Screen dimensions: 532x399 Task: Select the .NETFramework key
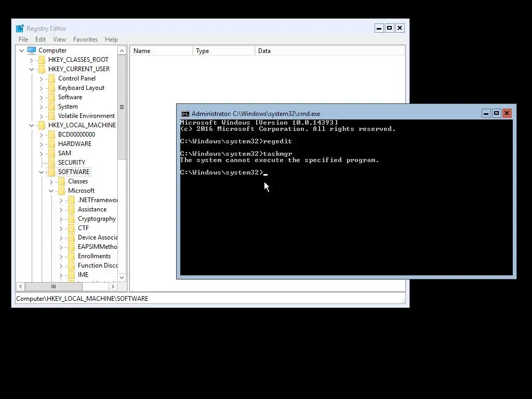click(98, 200)
